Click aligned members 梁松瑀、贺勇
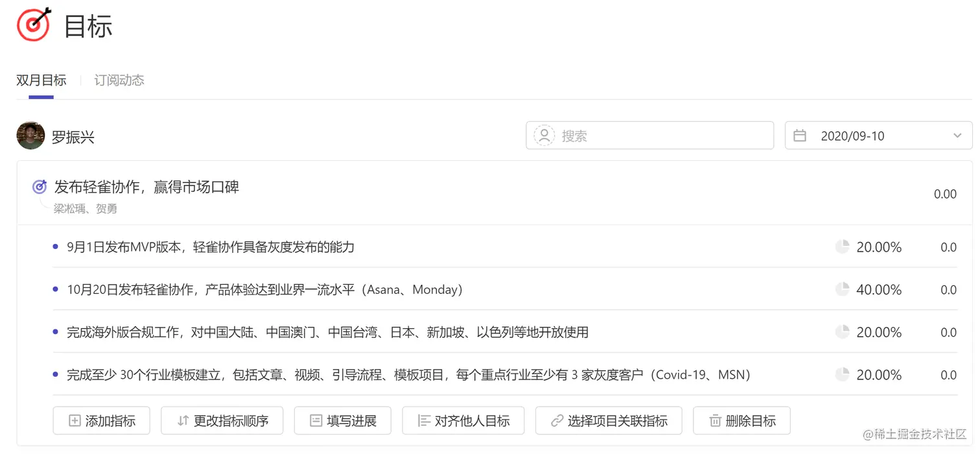This screenshot has height=454, width=980. tap(86, 209)
